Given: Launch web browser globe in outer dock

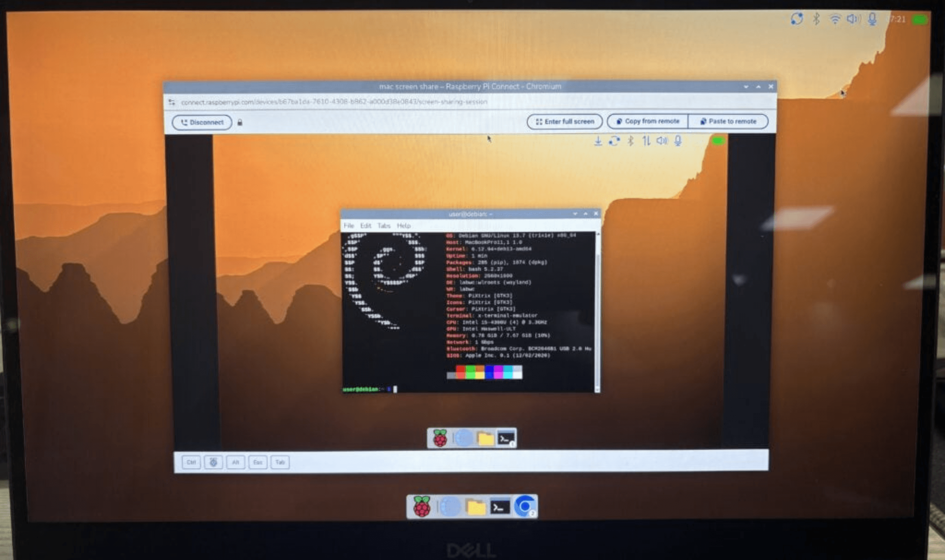Looking at the screenshot, I should [x=450, y=506].
